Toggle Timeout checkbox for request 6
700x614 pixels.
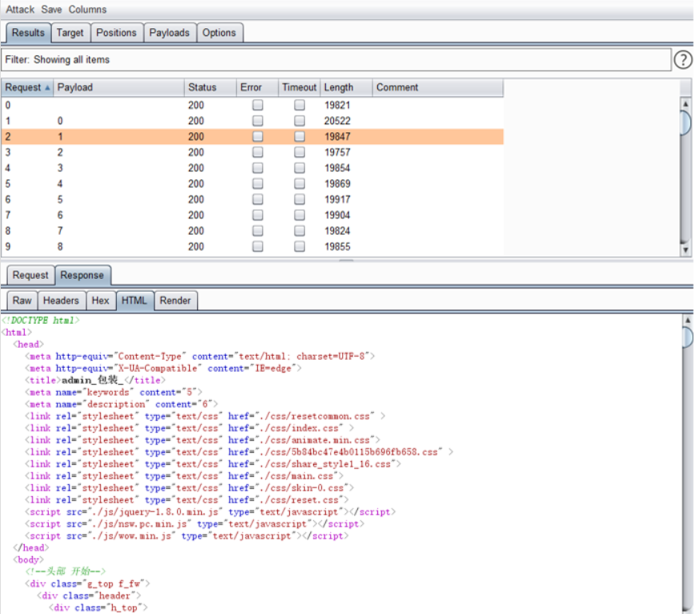[300, 200]
